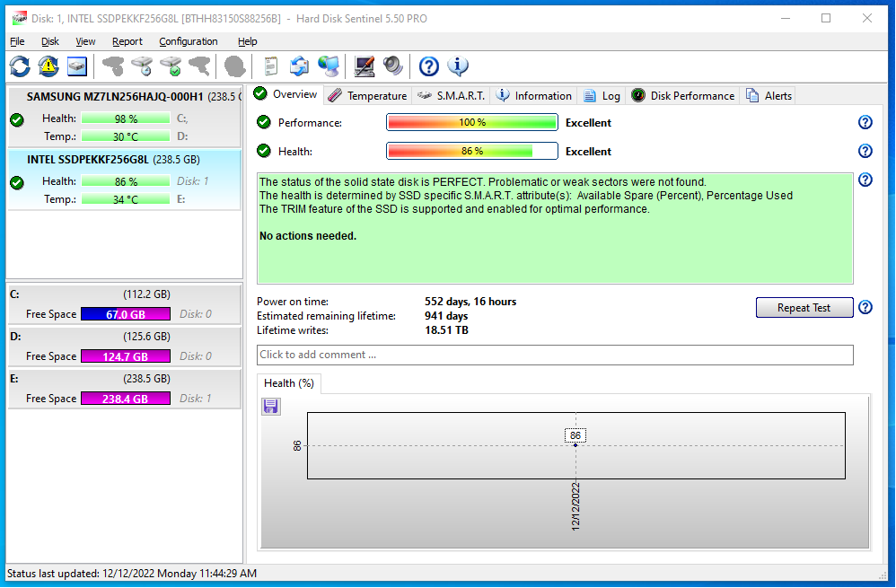Click the 86 data point on health graph
Image resolution: width=896 pixels, height=588 pixels.
click(x=575, y=445)
